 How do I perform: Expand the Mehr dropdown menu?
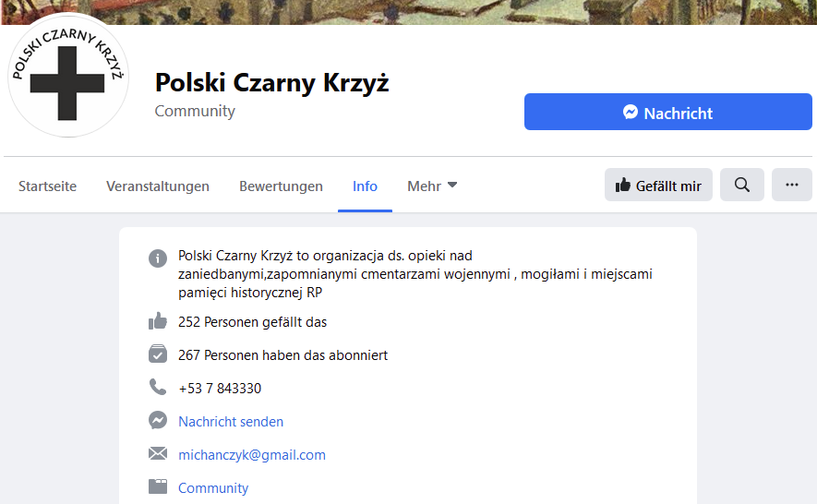432,186
